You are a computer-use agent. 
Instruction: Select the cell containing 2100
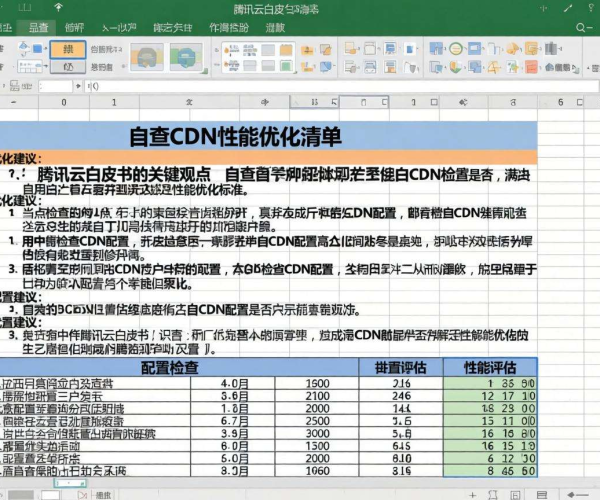tap(317, 396)
